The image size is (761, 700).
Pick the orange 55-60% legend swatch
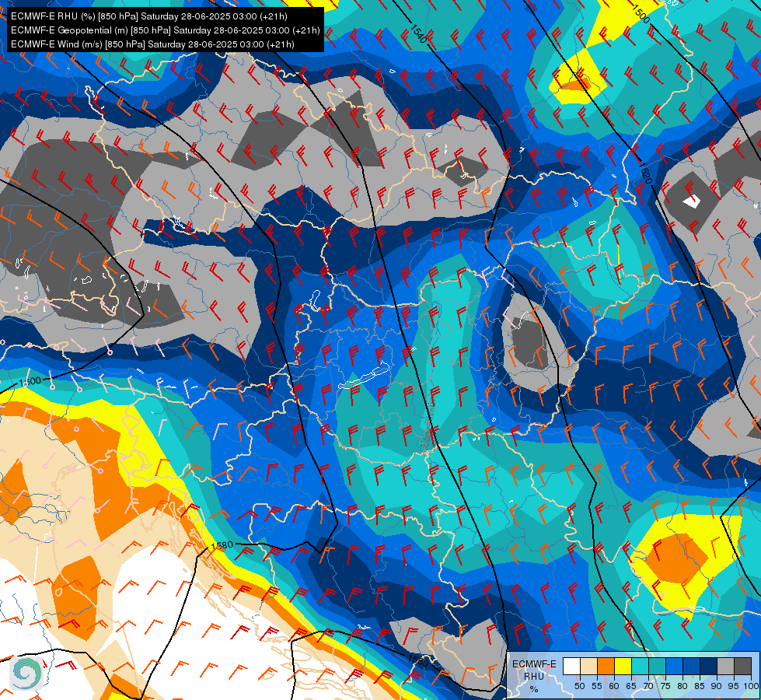(606, 666)
